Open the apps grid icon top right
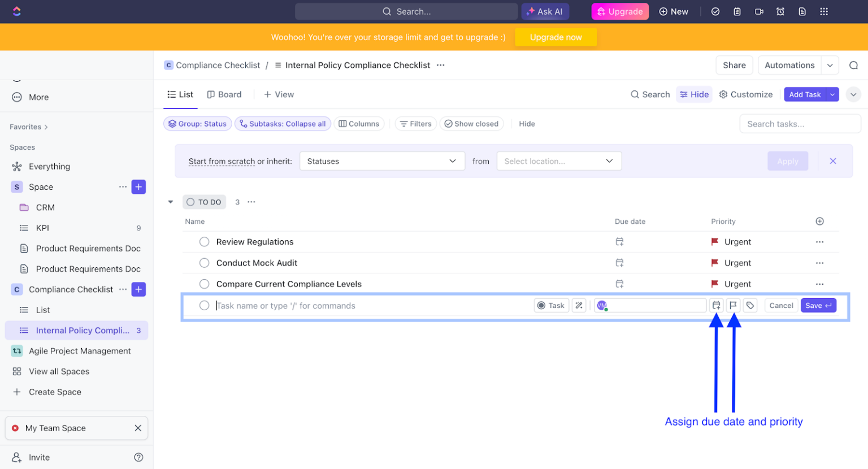 (824, 11)
